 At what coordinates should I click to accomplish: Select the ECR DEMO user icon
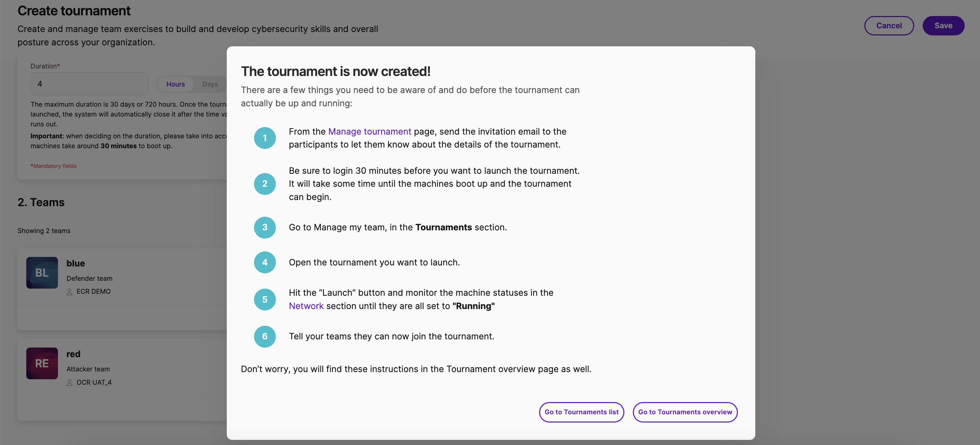pos(69,292)
